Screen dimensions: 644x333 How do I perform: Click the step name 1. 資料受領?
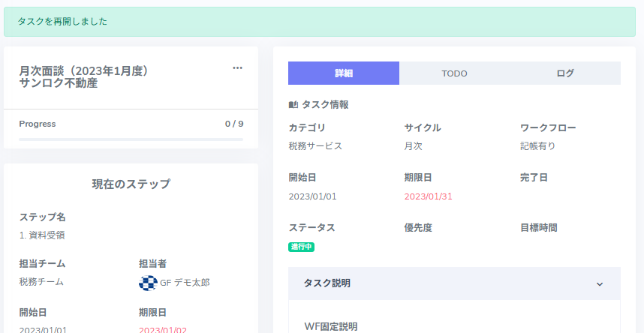click(x=42, y=235)
